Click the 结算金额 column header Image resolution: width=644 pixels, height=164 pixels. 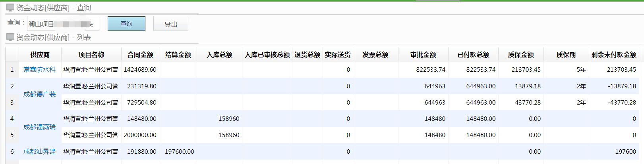coord(178,55)
